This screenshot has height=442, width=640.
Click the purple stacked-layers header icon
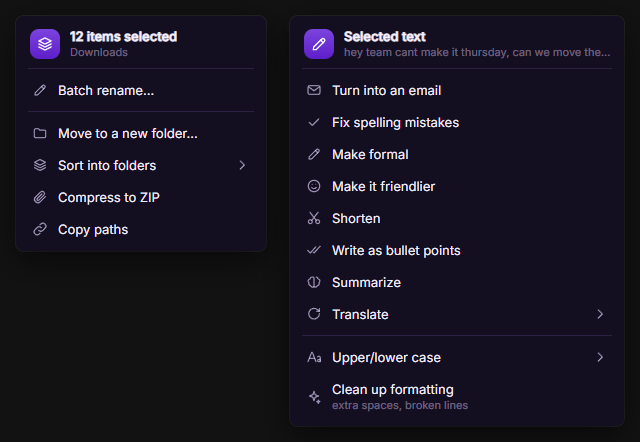(x=45, y=44)
